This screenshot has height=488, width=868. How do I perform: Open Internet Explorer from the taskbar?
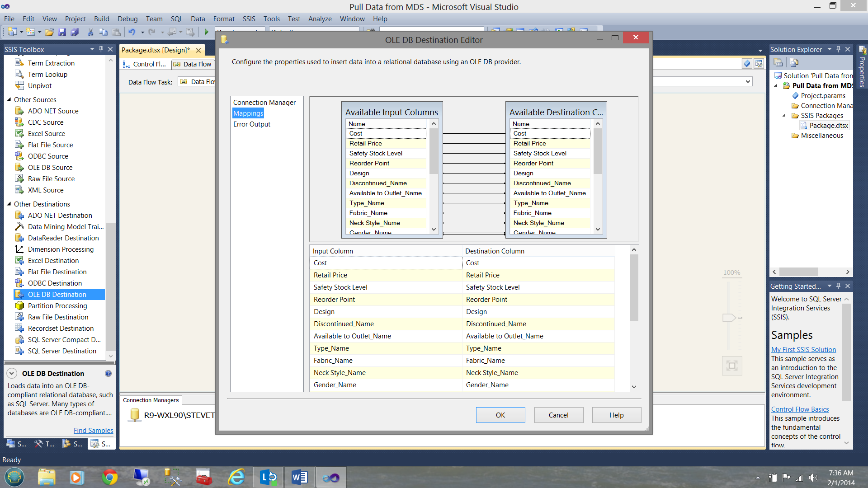coord(236,477)
